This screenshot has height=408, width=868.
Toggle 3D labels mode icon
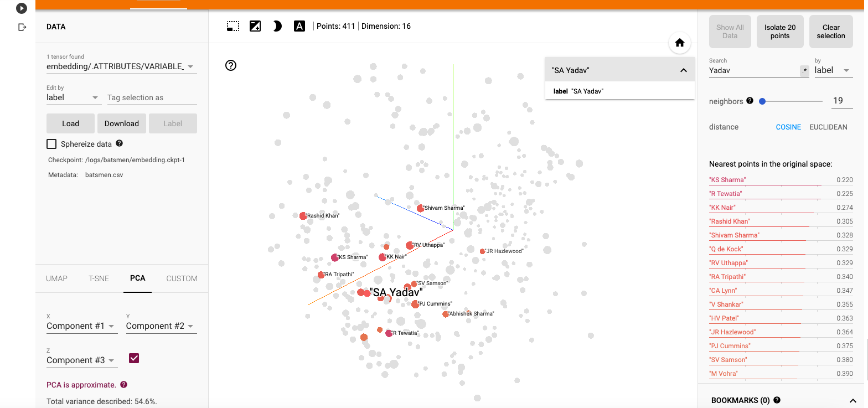click(299, 26)
